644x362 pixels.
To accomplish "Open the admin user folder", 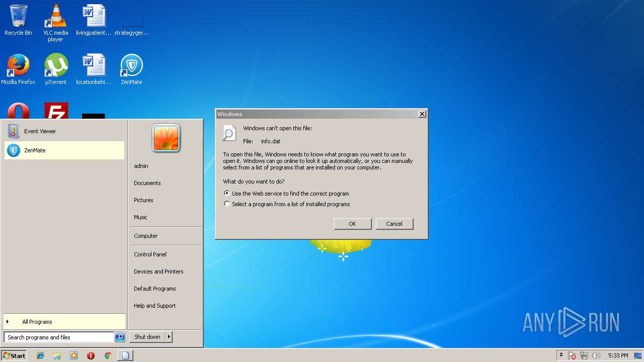I will coord(141,166).
